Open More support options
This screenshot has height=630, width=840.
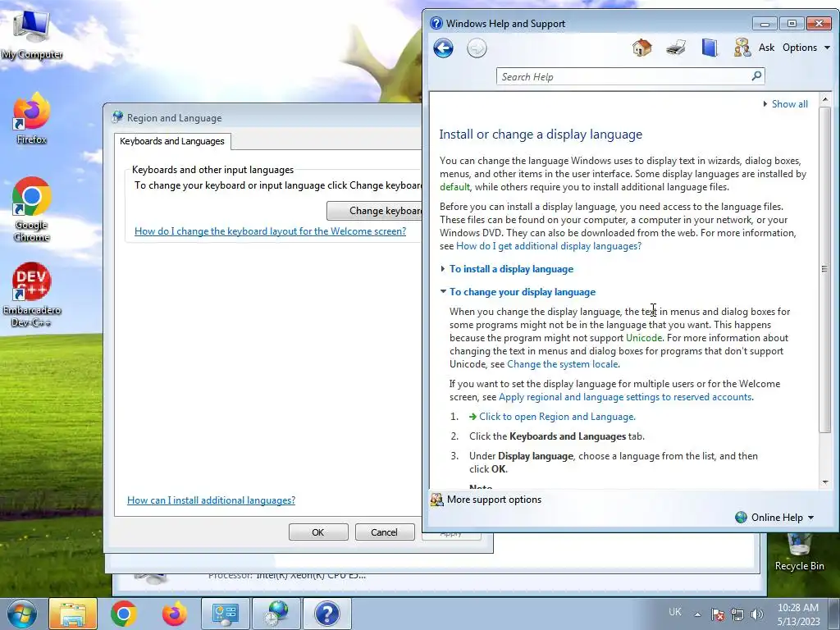coord(486,500)
